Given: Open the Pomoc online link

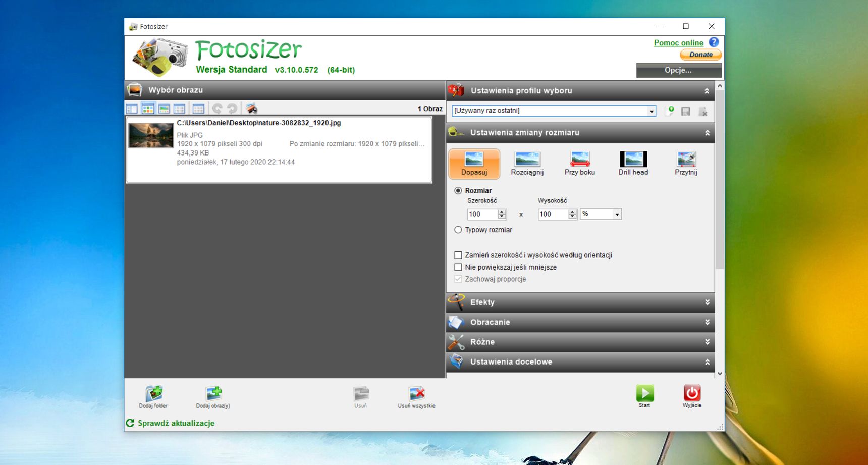Looking at the screenshot, I should click(678, 43).
